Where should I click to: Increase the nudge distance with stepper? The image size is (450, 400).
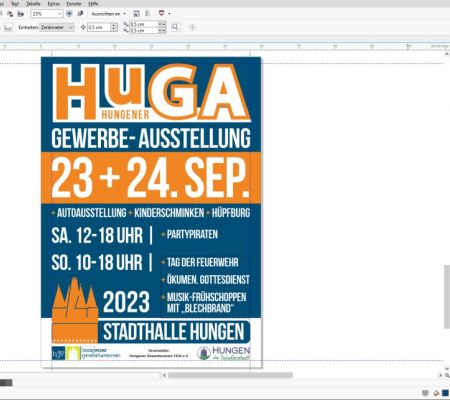point(114,25)
